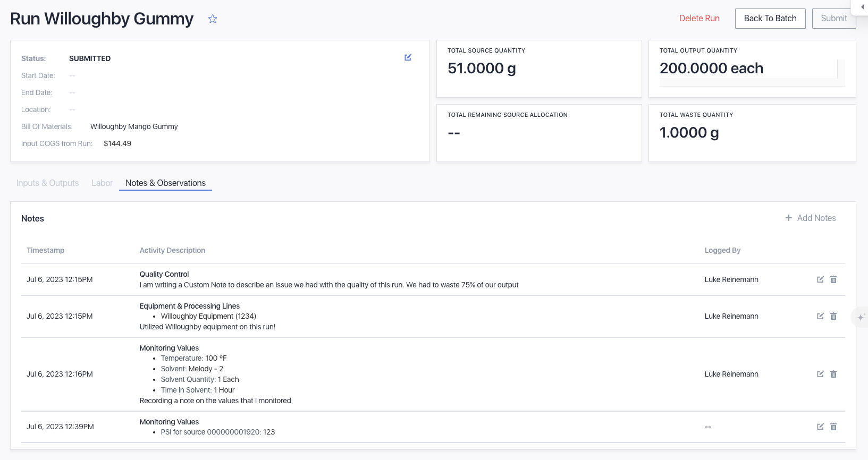
Task: Edit the 12:39PM Monitoring Values note
Action: tap(820, 427)
